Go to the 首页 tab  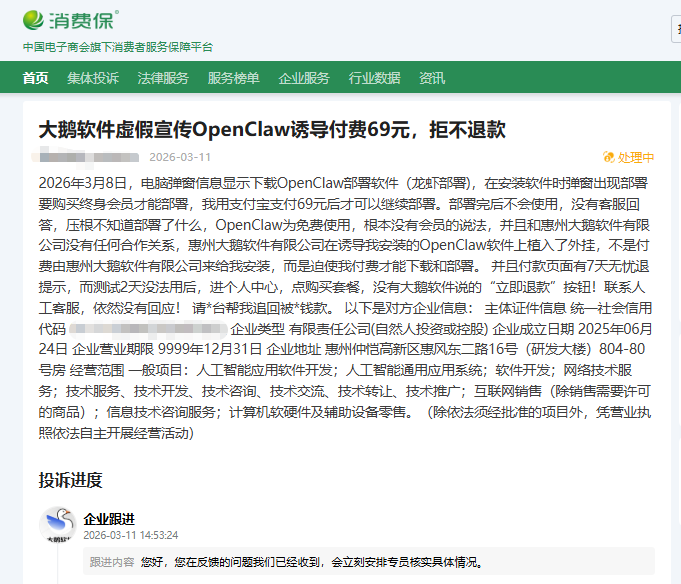point(35,78)
